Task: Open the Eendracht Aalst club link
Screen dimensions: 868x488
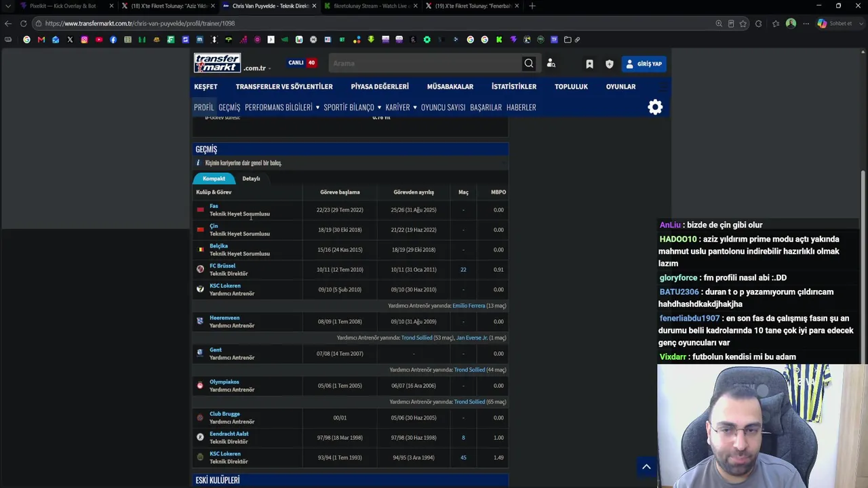Action: [229, 434]
